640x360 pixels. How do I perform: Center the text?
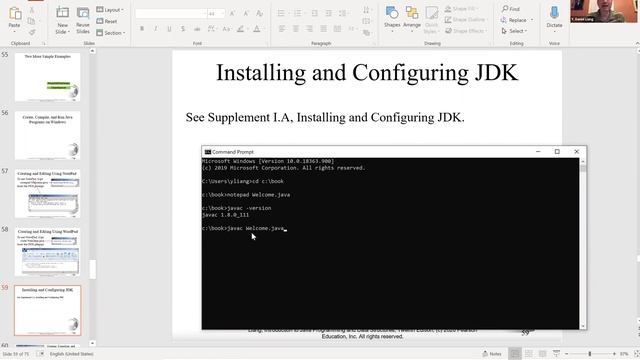pyautogui.click(x=296, y=29)
